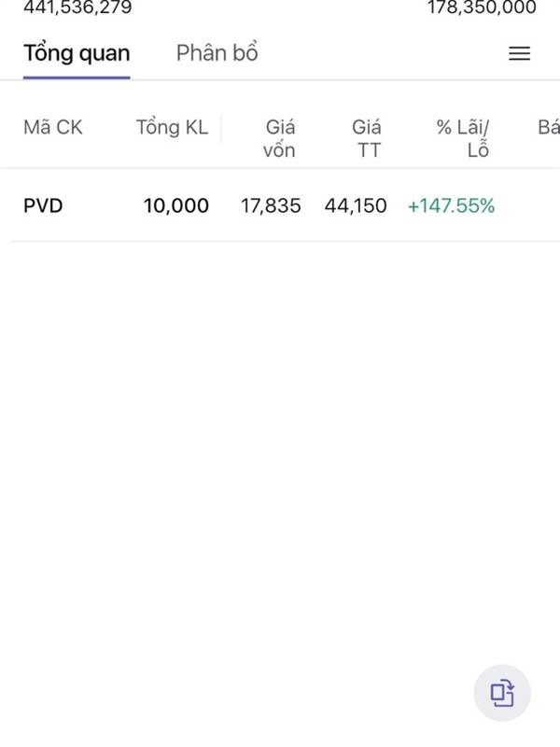The height and width of the screenshot is (747, 560).
Task: Click the 178,350,000 amount at top
Action: tap(482, 7)
